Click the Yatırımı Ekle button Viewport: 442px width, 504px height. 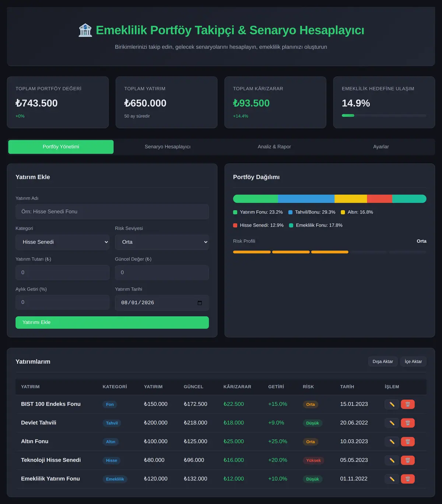click(x=112, y=323)
